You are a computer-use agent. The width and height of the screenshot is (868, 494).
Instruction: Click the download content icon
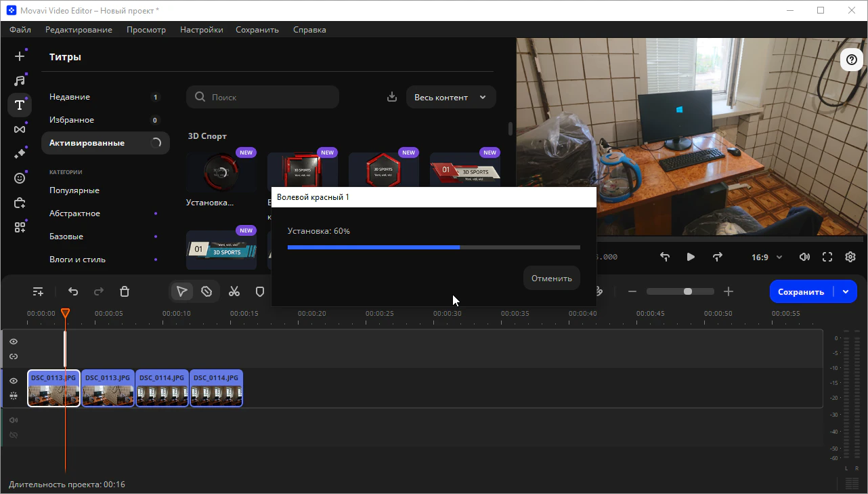(391, 97)
